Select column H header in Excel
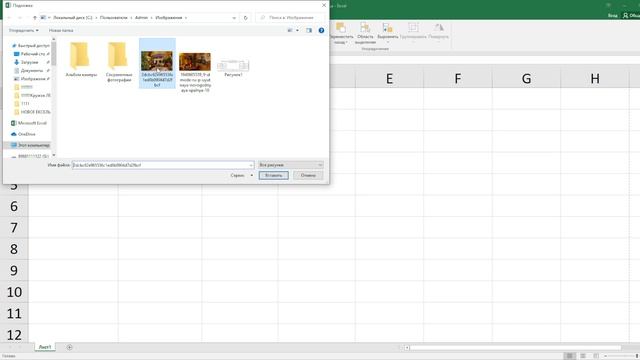The image size is (640, 360). point(595,78)
